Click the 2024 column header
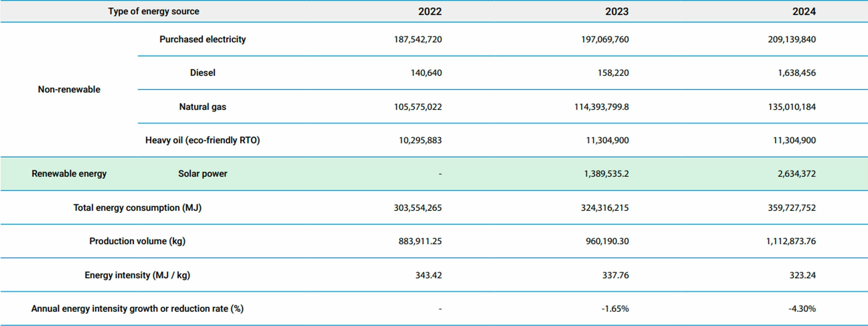Screen dimensions: 868x326 804,11
